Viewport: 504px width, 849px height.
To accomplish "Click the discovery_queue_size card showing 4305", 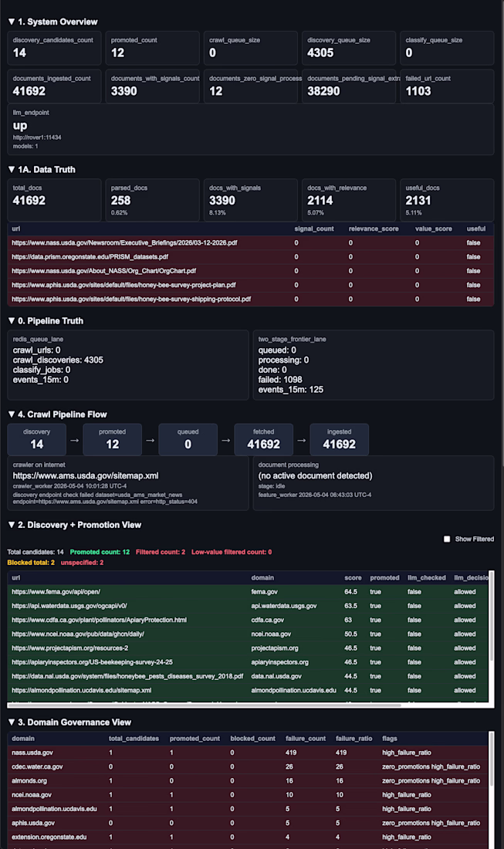I will click(x=349, y=48).
